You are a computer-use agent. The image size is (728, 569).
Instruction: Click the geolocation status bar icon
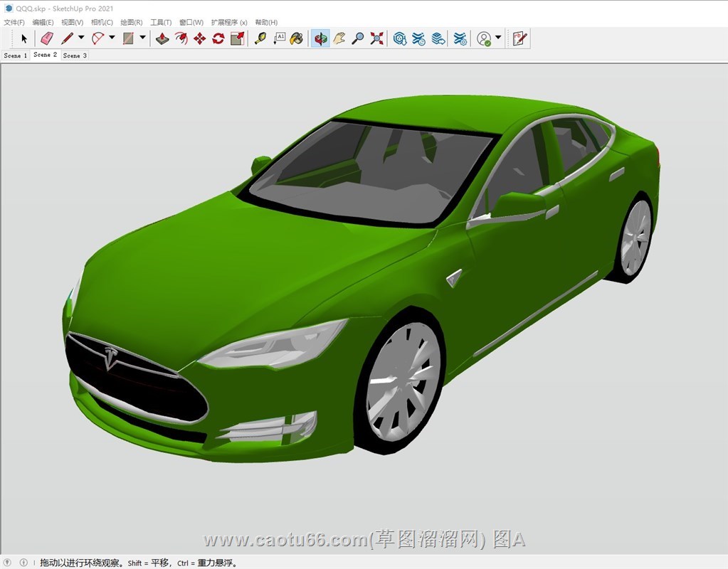coord(7,563)
